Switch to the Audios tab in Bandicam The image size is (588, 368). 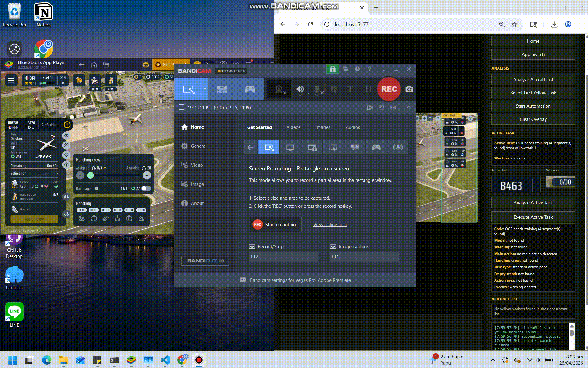[x=352, y=127]
